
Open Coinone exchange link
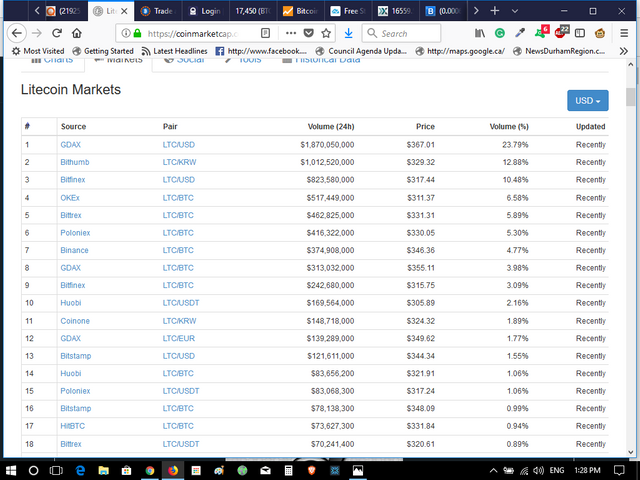pyautogui.click(x=75, y=321)
